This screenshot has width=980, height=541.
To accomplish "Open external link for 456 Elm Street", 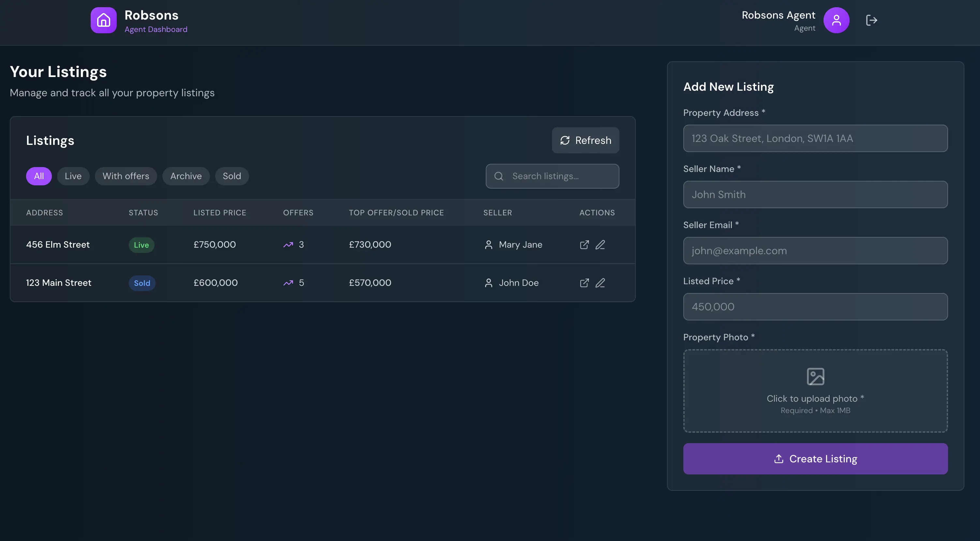I will click(x=584, y=245).
